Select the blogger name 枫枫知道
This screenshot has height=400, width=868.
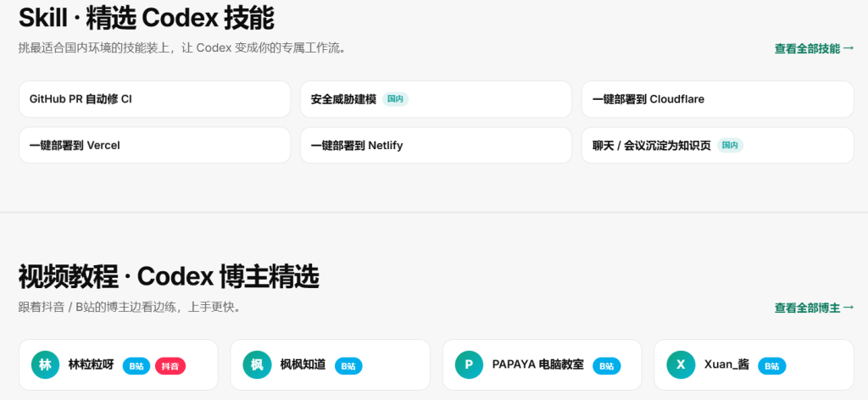coord(303,365)
